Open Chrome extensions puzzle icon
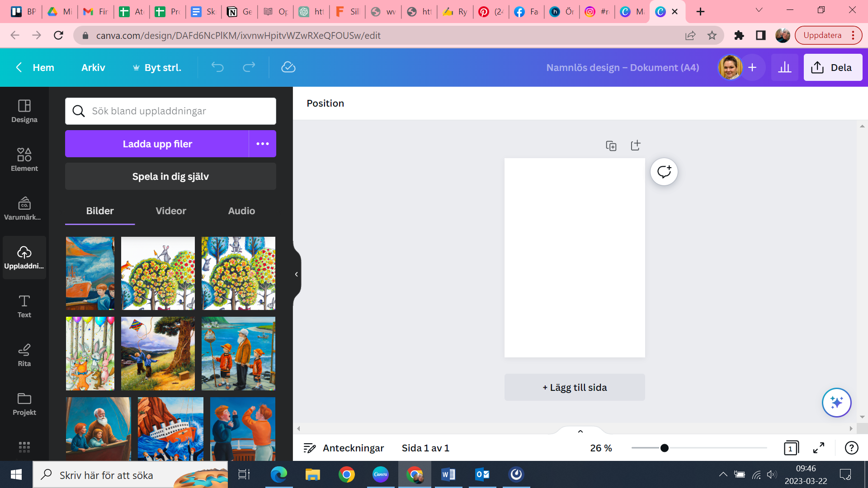 [x=739, y=35]
